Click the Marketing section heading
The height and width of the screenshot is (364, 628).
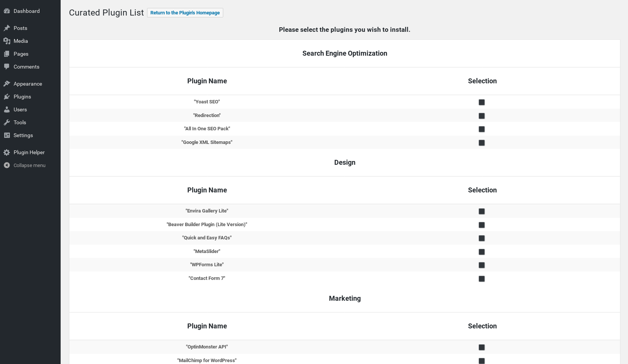(x=345, y=298)
